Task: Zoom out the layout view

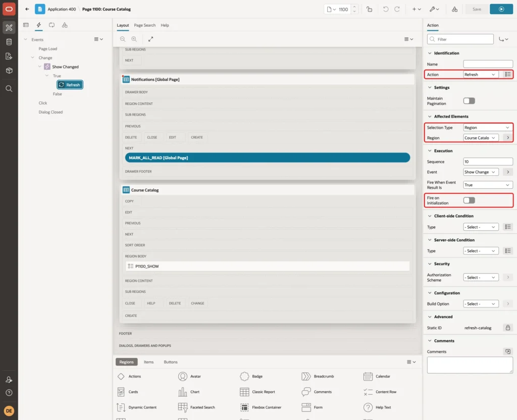Action: [123, 39]
